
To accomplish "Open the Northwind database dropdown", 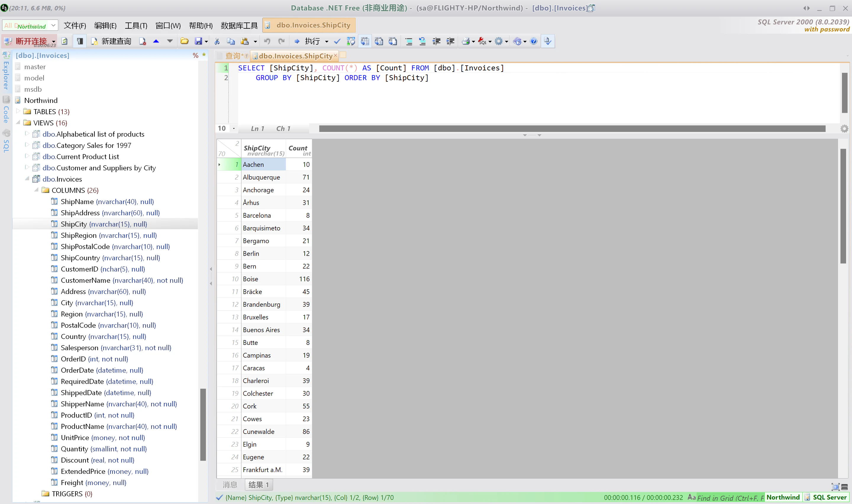I will [53, 25].
